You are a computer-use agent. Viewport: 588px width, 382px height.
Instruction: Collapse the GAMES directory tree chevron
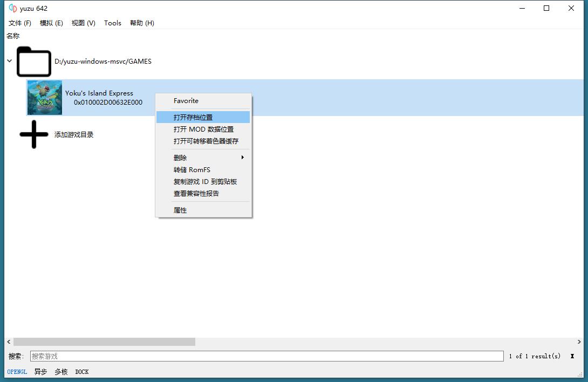coord(9,61)
